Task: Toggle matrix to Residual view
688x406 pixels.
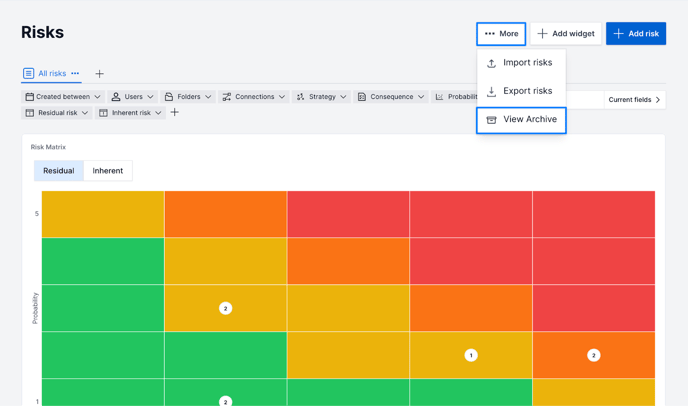Action: click(59, 171)
